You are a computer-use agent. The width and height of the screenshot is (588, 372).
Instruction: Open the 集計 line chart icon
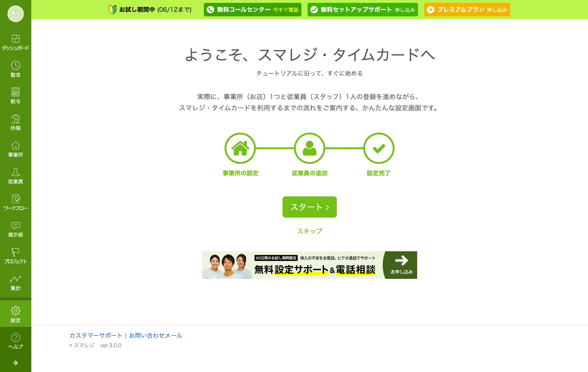[16, 279]
